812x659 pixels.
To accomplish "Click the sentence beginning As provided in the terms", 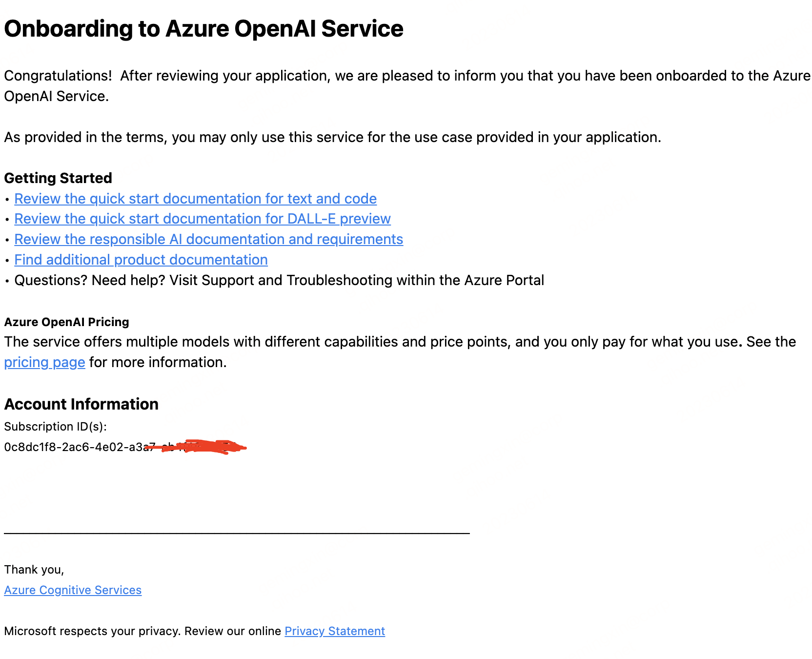I will [332, 137].
